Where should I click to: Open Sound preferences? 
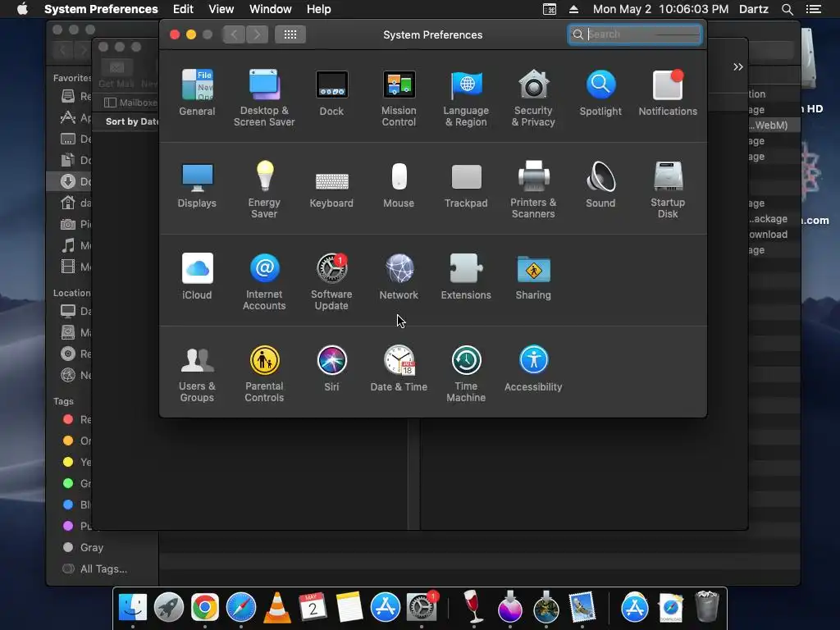click(600, 185)
